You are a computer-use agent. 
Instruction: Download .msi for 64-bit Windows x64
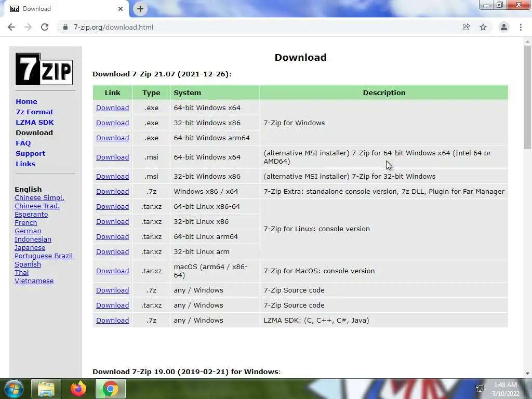click(x=112, y=157)
